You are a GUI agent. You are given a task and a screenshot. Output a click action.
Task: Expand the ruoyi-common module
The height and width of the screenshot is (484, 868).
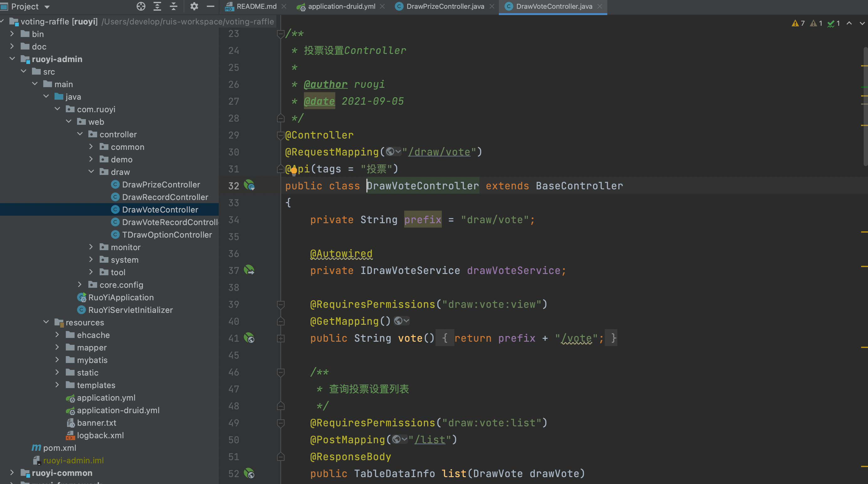[x=12, y=472]
